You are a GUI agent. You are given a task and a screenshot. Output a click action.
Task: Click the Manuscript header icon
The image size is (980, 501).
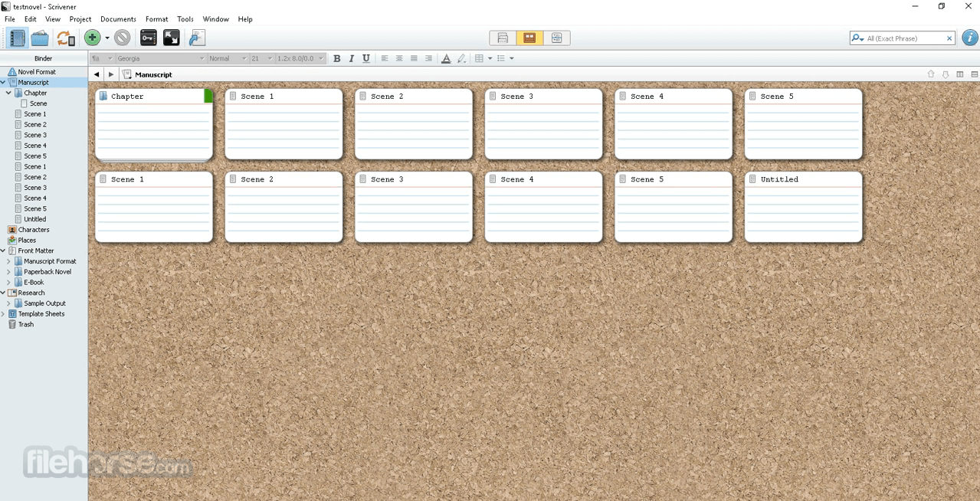(x=127, y=74)
